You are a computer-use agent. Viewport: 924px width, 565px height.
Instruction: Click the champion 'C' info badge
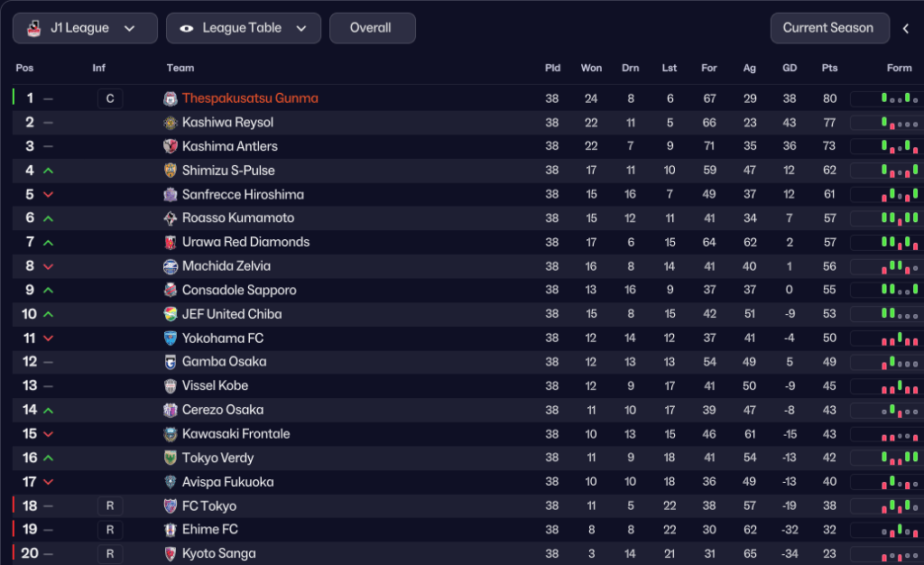[x=110, y=98]
